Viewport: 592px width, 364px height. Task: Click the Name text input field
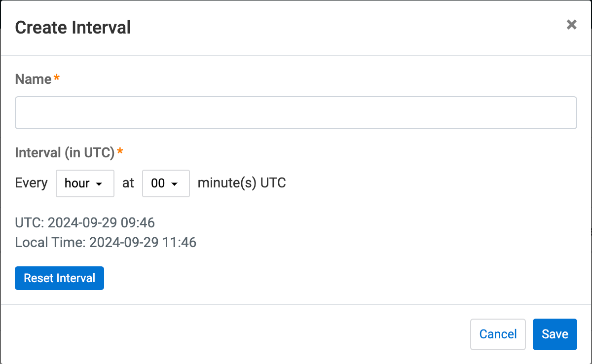[x=296, y=113]
